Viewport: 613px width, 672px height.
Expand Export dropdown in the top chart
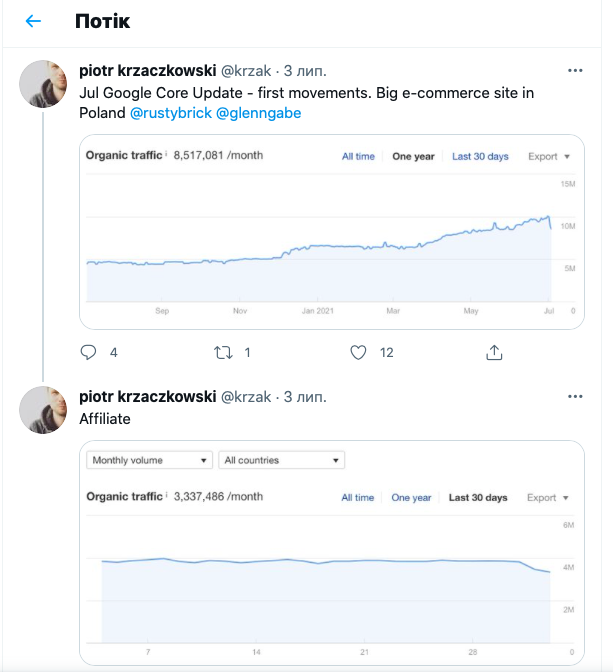click(548, 157)
